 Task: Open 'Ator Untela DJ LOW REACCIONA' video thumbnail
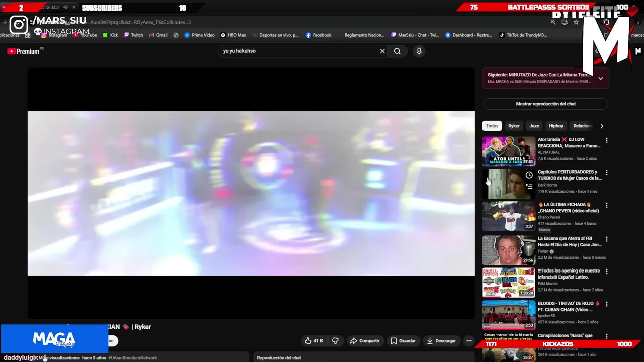pos(509,151)
